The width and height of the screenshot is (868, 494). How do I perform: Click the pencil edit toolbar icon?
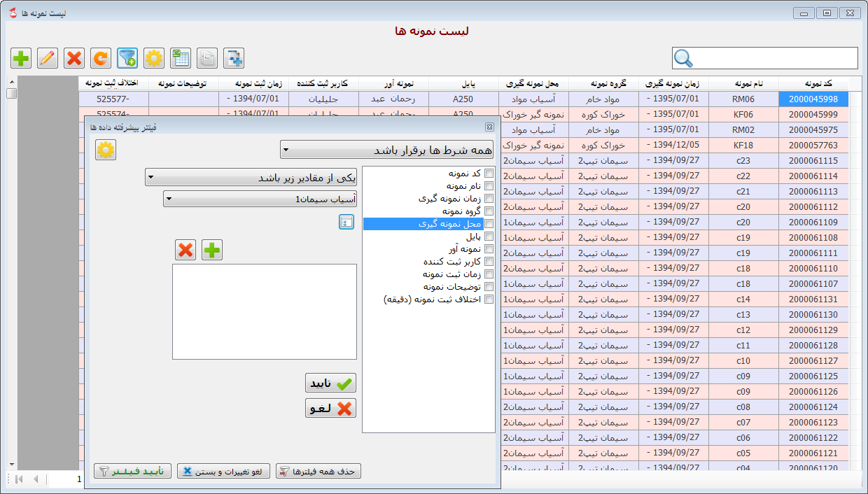tap(48, 58)
